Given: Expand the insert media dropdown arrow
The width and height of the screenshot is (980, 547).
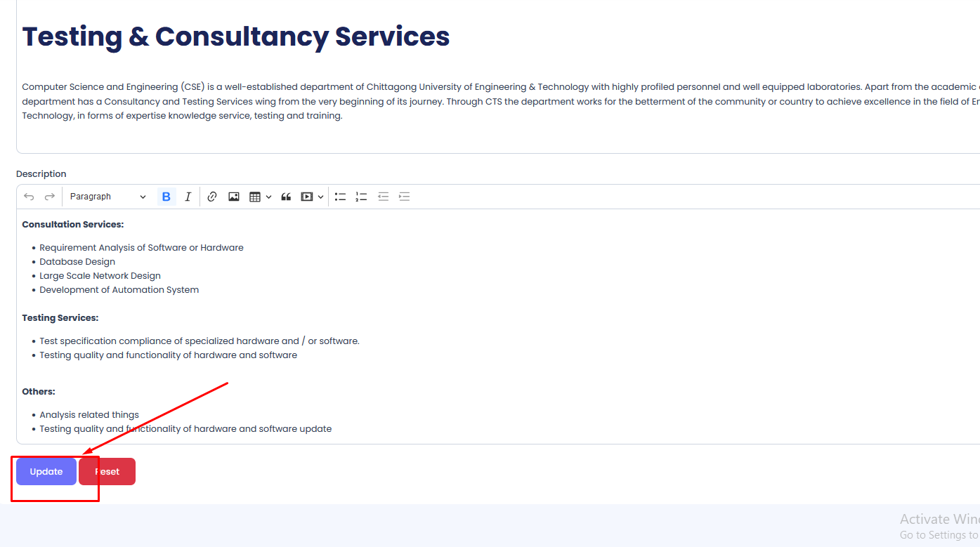Looking at the screenshot, I should point(321,197).
